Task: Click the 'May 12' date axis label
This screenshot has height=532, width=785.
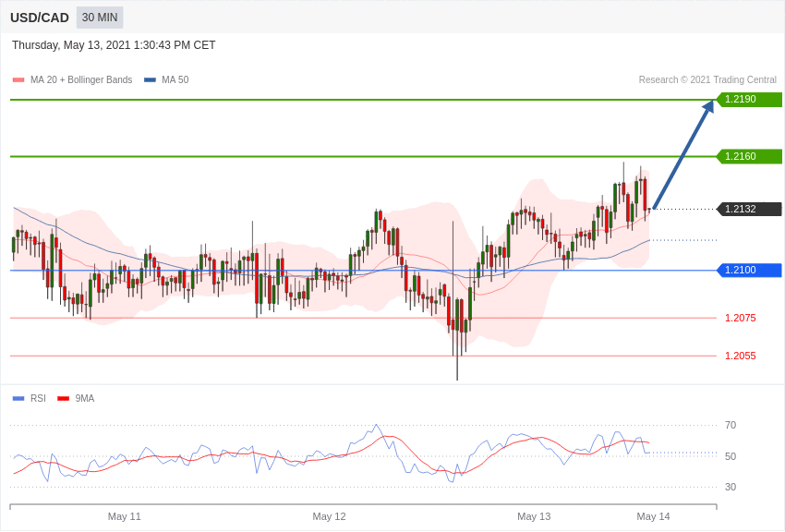Action: (x=329, y=516)
